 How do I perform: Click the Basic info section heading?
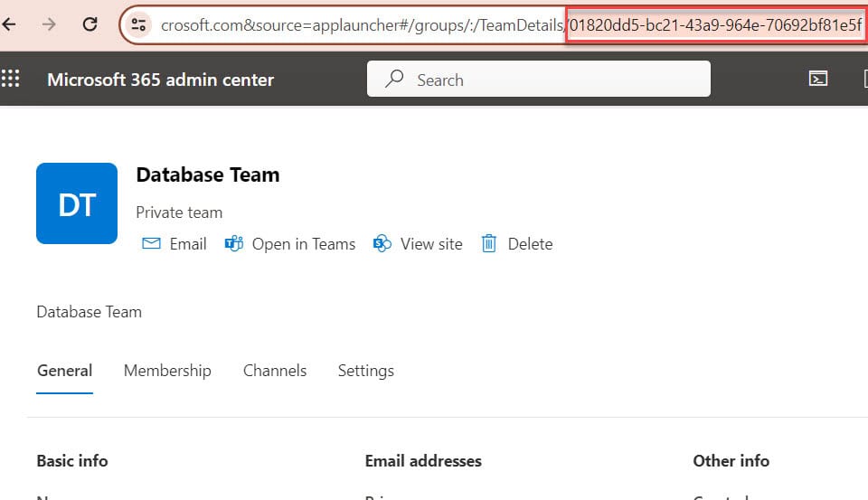point(72,461)
